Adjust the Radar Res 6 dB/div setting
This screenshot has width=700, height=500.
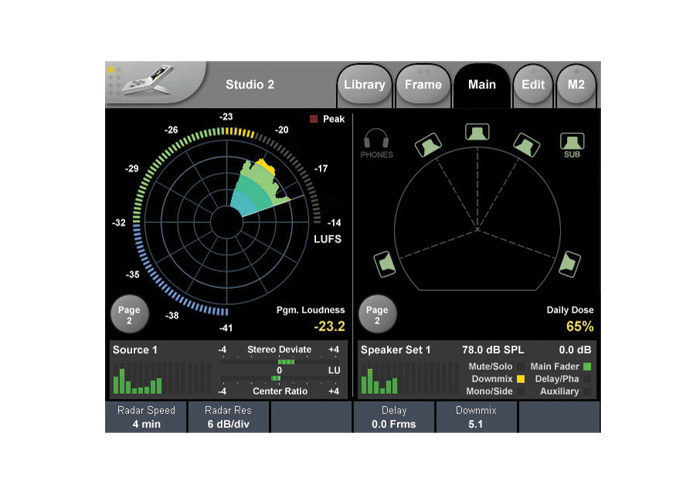point(228,417)
